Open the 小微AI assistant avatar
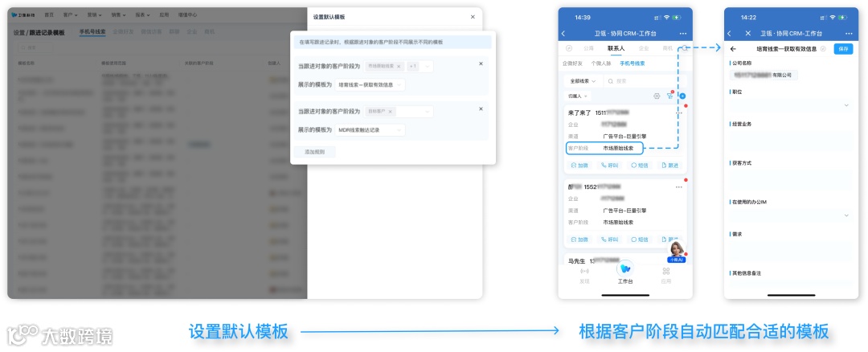This screenshot has height=352, width=868. tap(677, 252)
